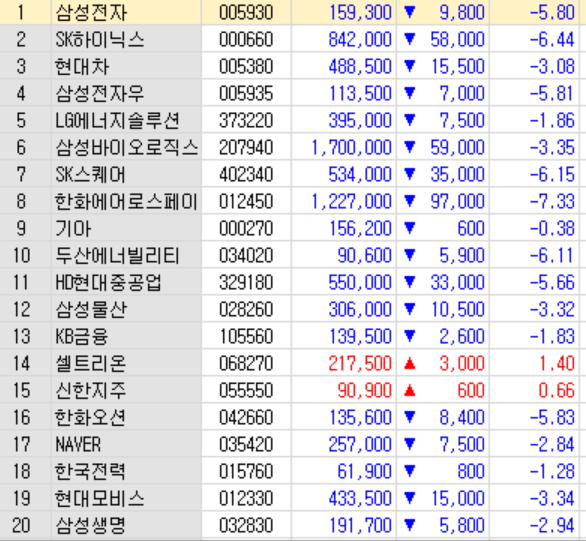Click stock code 005930
586x541 pixels.
[x=246, y=12]
